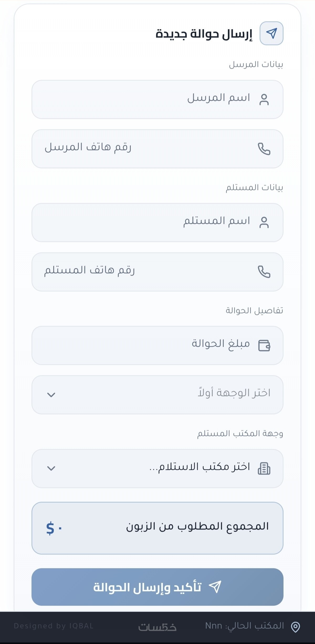Click the Designed by IQBAL footer text
Viewport: 315px width, 644px height.
pyautogui.click(x=54, y=626)
